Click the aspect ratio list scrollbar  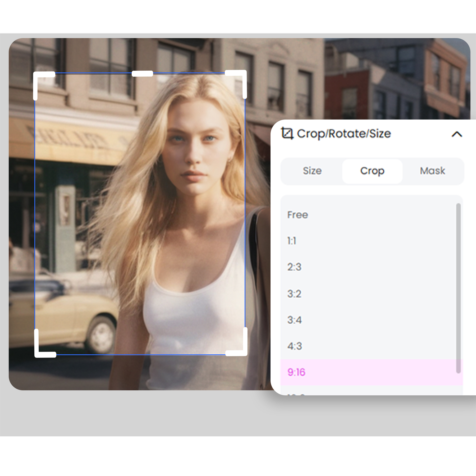(x=458, y=288)
